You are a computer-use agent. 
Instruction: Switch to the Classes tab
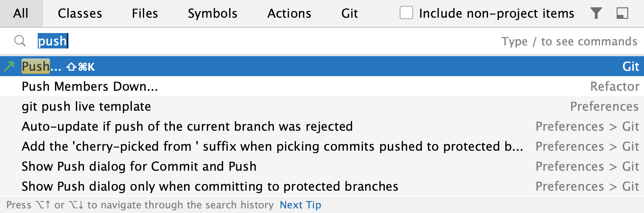[80, 13]
